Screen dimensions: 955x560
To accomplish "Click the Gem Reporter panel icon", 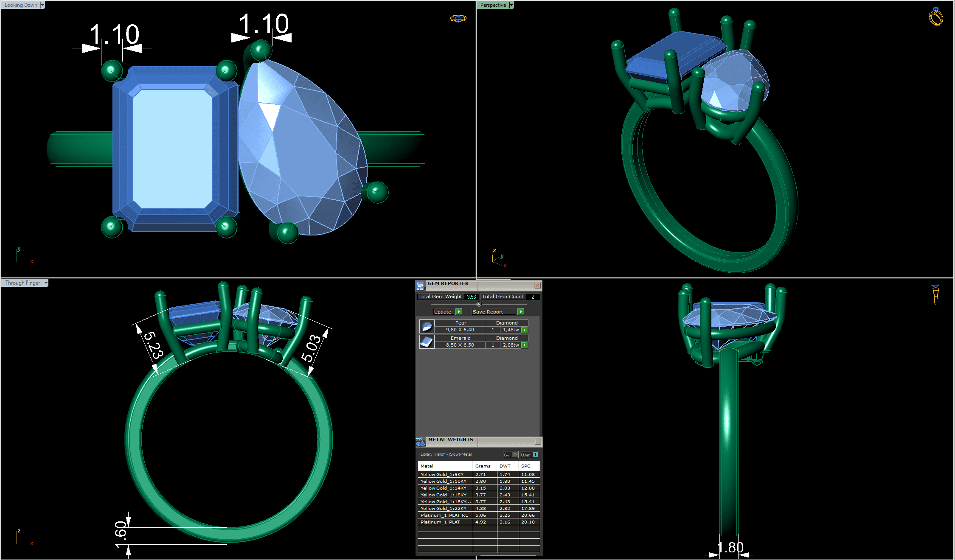I will pos(420,285).
